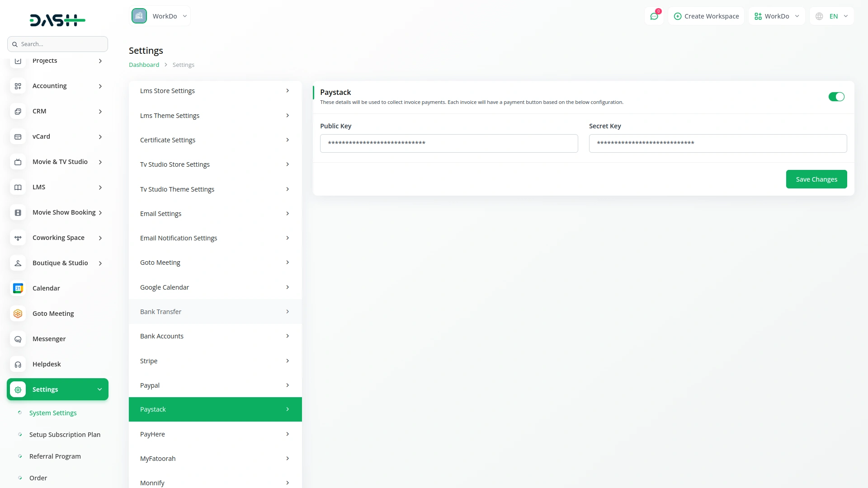Image resolution: width=868 pixels, height=488 pixels.
Task: Open the Helpdesk headset icon
Action: pos(18,364)
